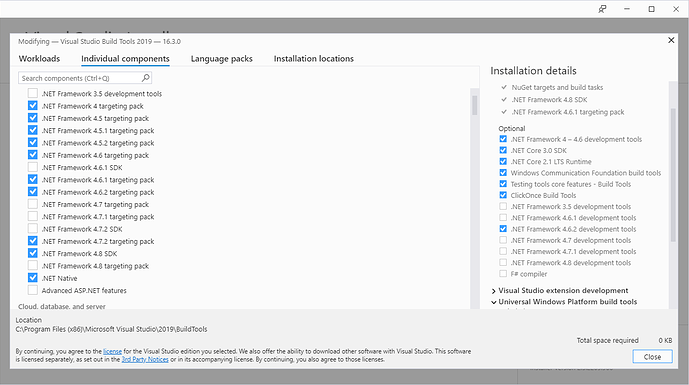This screenshot has width=689, height=385.
Task: Click the search magnifier icon in components box
Action: coord(145,78)
